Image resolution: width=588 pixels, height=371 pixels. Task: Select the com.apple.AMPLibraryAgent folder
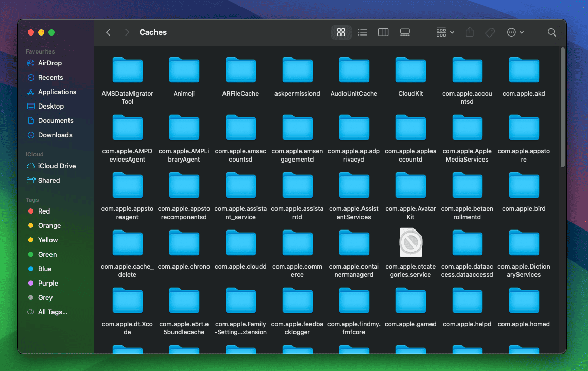[184, 128]
